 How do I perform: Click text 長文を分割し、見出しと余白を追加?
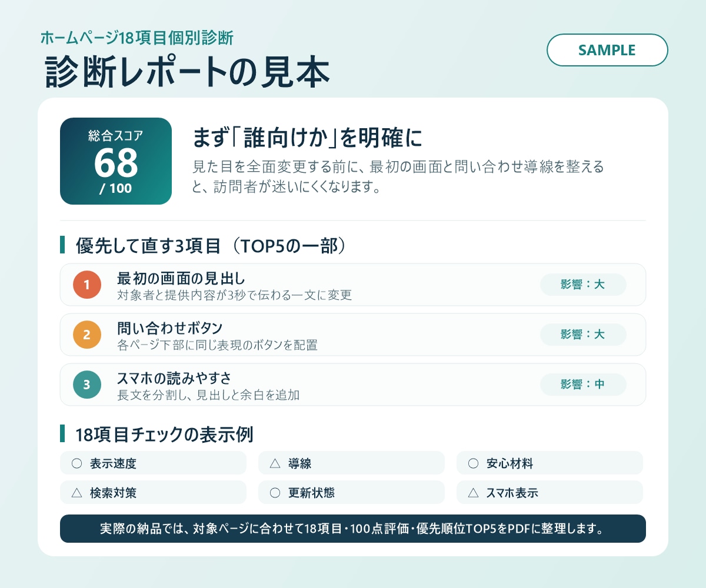click(208, 395)
